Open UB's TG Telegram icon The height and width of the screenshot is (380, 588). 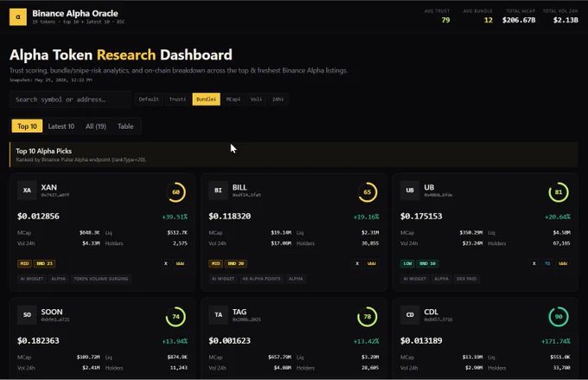click(547, 264)
